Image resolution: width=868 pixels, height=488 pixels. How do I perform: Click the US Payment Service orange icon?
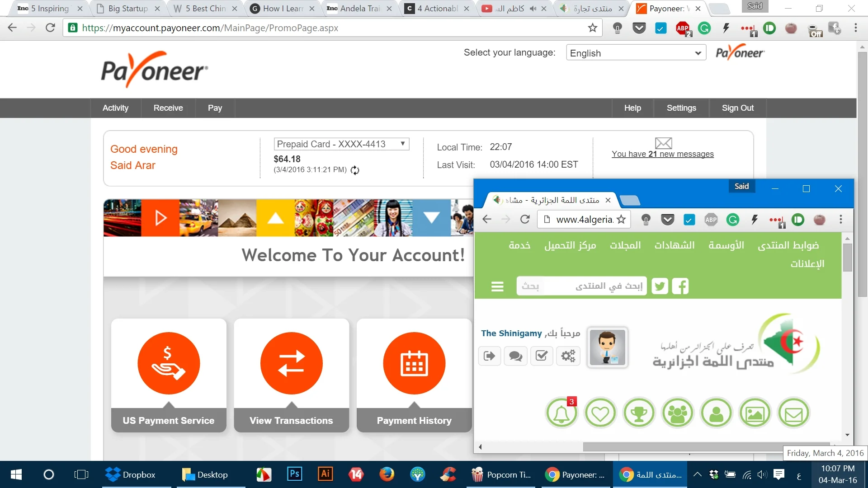[x=169, y=363]
